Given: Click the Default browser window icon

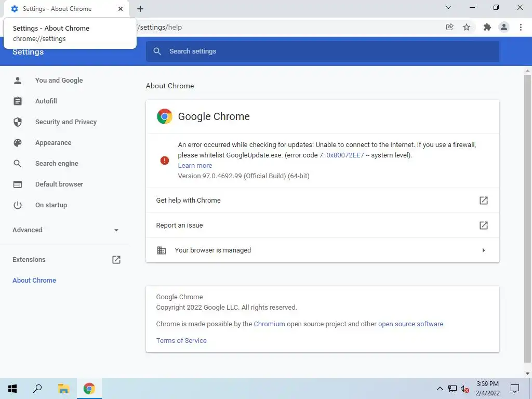Looking at the screenshot, I should (x=18, y=184).
